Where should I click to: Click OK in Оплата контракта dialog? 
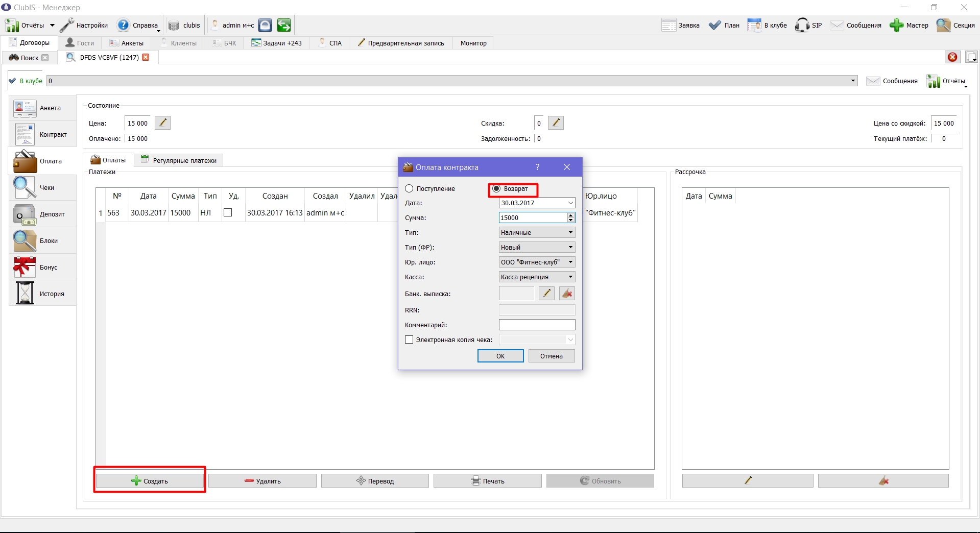(500, 356)
